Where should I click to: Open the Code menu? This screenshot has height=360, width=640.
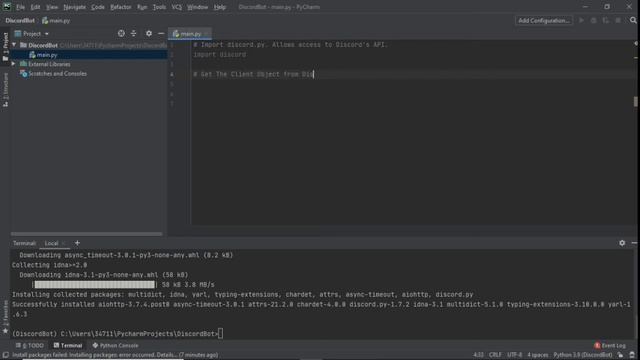point(98,7)
